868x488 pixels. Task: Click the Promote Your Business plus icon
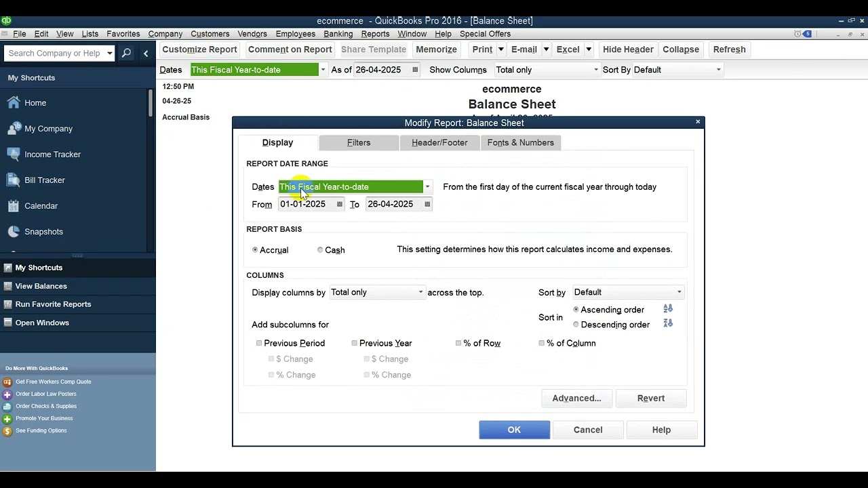[x=7, y=419]
